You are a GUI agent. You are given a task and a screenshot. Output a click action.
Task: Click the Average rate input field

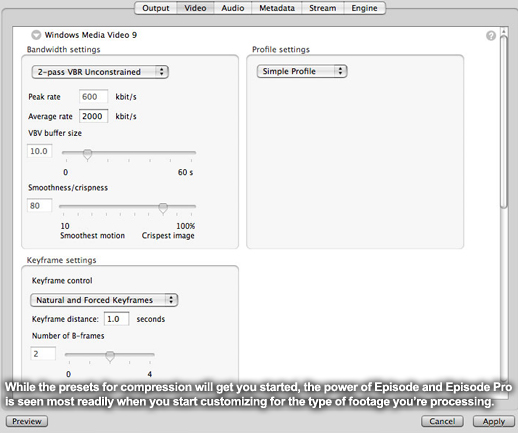coord(93,116)
